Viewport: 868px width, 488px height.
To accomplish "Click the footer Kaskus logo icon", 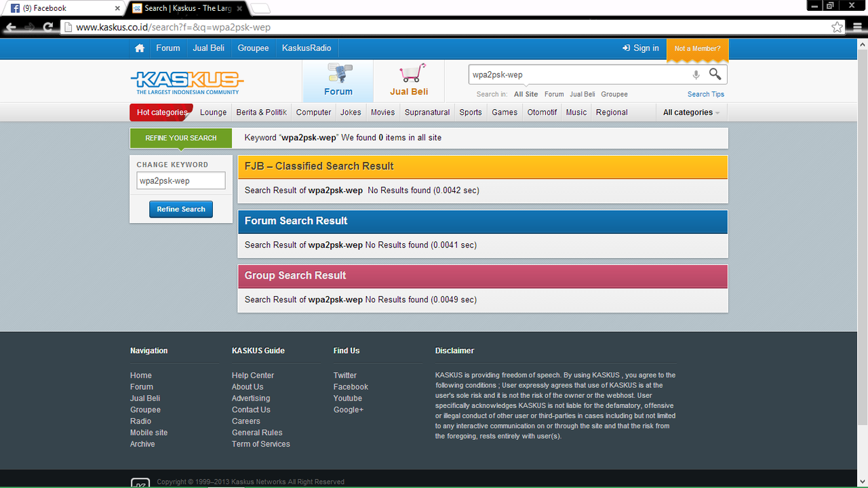I will tap(140, 483).
